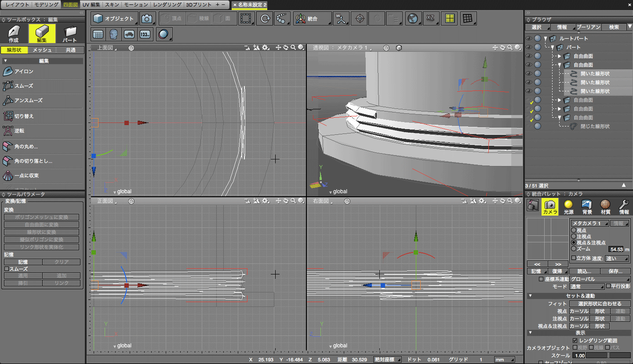Select 閉じた線形状 in the browser tree

(x=595, y=126)
